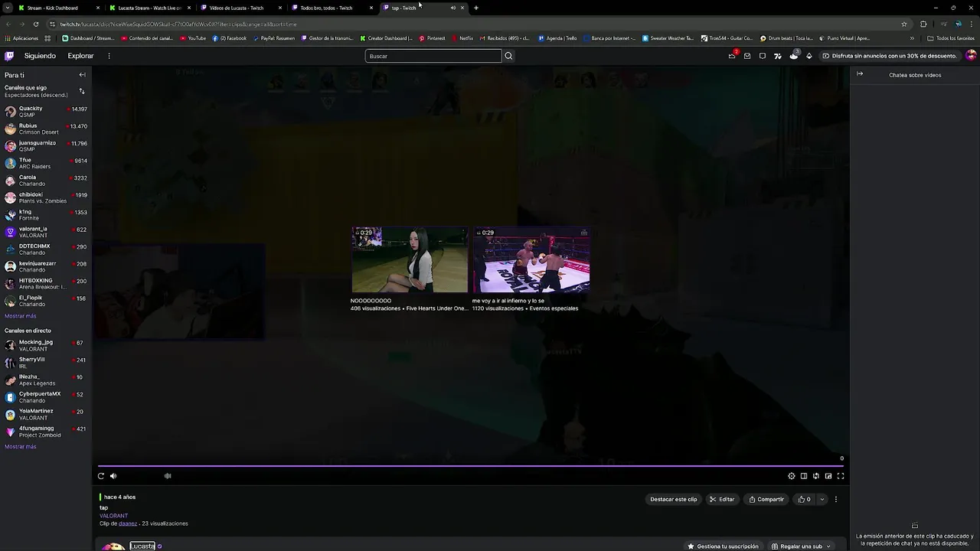The height and width of the screenshot is (551, 980).
Task: Open El_Flopik channel in sidebar
Action: tap(46, 301)
